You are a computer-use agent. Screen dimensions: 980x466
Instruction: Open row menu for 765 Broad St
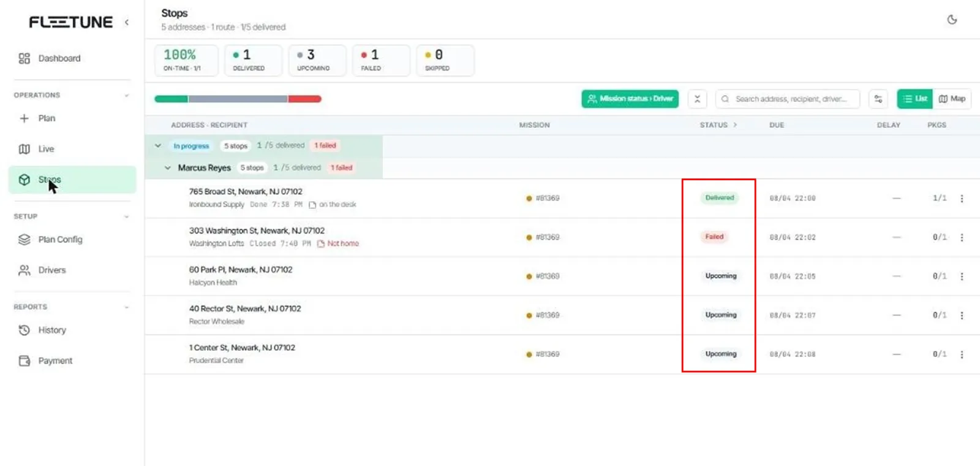pos(962,199)
